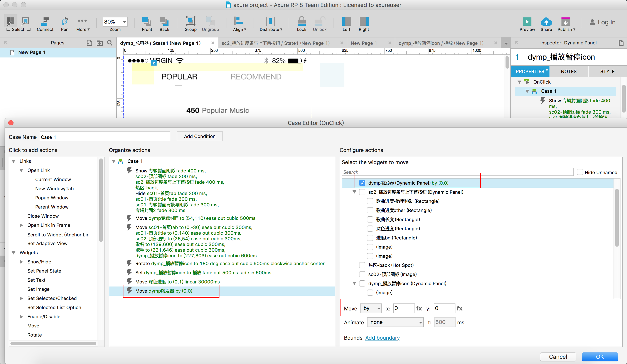The width and height of the screenshot is (627, 364).
Task: Click the Share cloud icon
Action: [x=546, y=22]
